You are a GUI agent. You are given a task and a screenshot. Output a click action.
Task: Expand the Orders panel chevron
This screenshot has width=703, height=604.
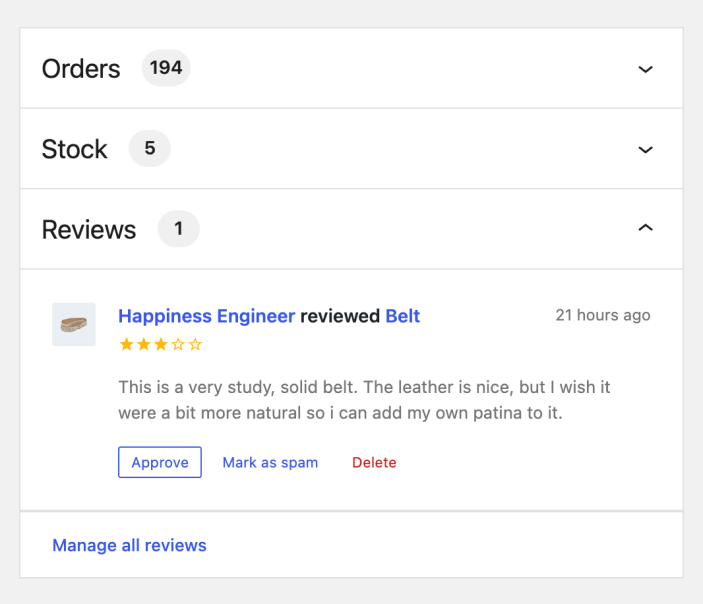click(645, 69)
